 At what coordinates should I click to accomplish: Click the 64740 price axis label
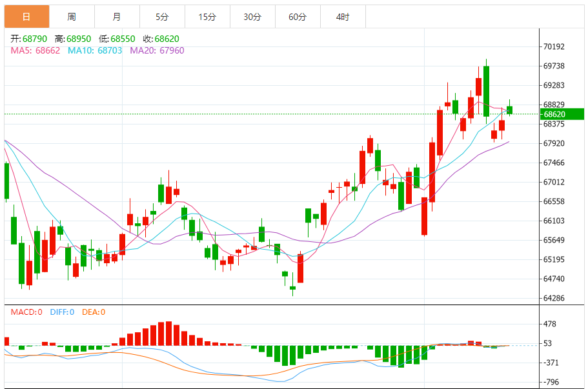coord(554,279)
